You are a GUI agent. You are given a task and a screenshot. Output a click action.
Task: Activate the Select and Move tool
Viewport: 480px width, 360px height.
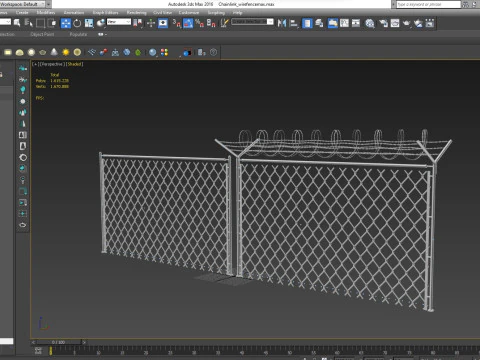point(66,23)
